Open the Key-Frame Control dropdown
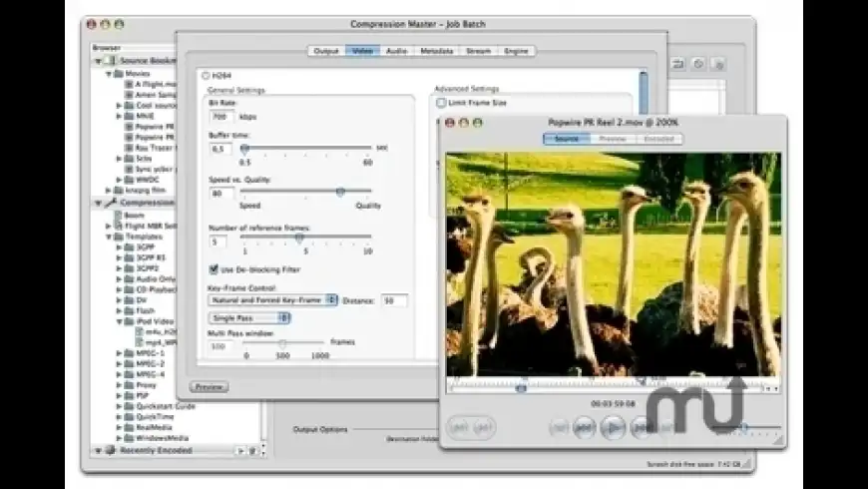 tap(273, 300)
